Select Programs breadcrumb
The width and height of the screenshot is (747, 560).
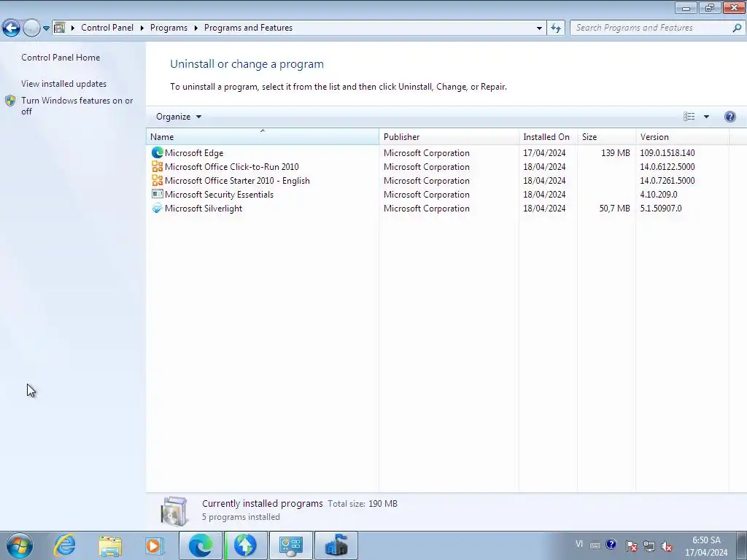(x=169, y=28)
